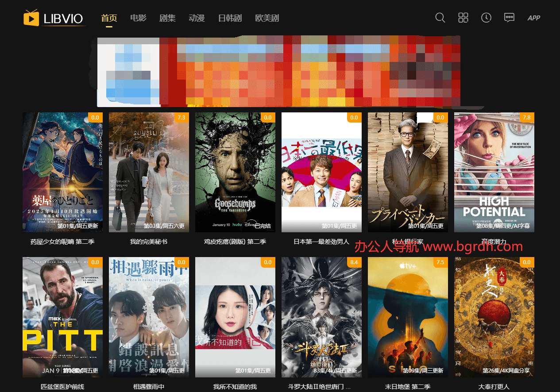Select the 首页 tab
Viewport: 560px width, 392px height.
(109, 18)
